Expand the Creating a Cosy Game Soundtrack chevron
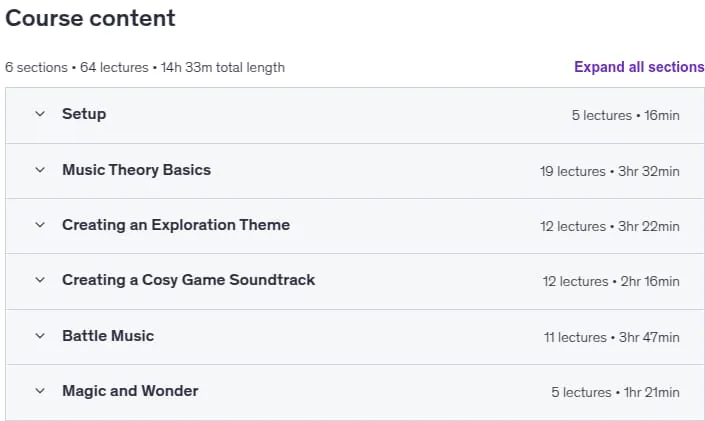This screenshot has width=705, height=421. click(x=40, y=280)
